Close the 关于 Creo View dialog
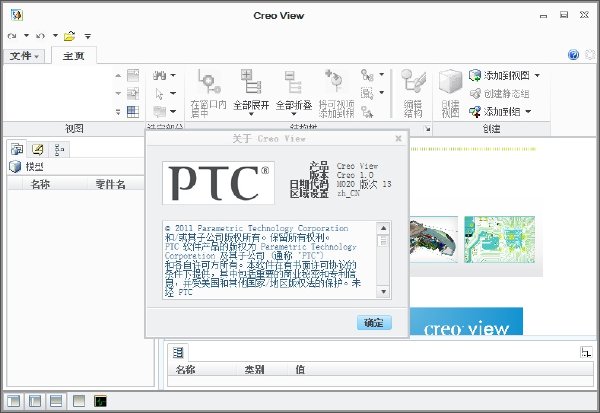The image size is (600, 413). (x=398, y=139)
